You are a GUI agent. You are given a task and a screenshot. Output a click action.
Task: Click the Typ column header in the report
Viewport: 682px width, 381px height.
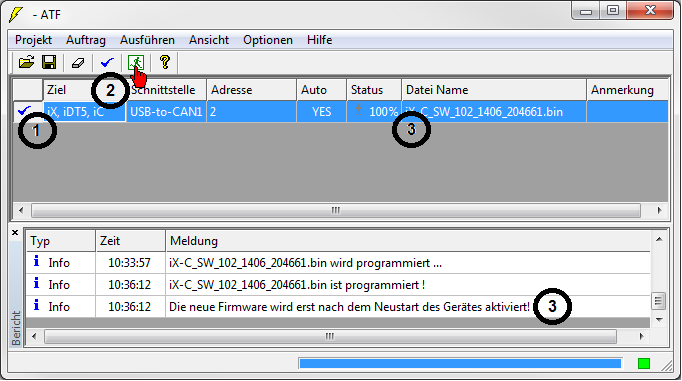61,241
